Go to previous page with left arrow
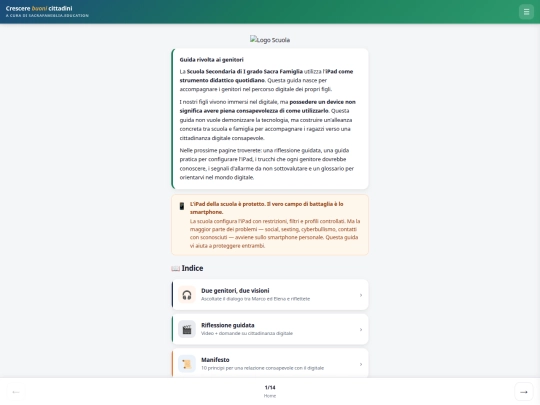540x405 pixels. [x=16, y=392]
